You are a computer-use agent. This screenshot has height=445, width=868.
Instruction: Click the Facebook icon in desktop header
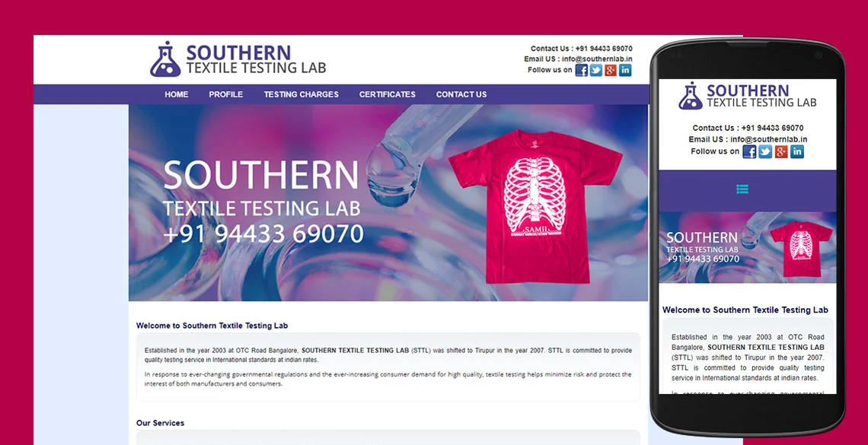click(x=581, y=70)
